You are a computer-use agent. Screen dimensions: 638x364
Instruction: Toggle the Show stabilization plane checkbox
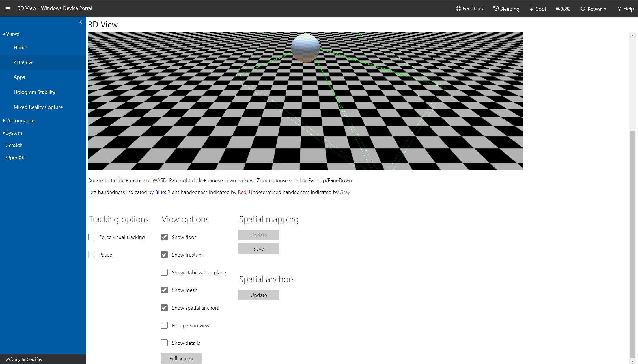(x=165, y=272)
